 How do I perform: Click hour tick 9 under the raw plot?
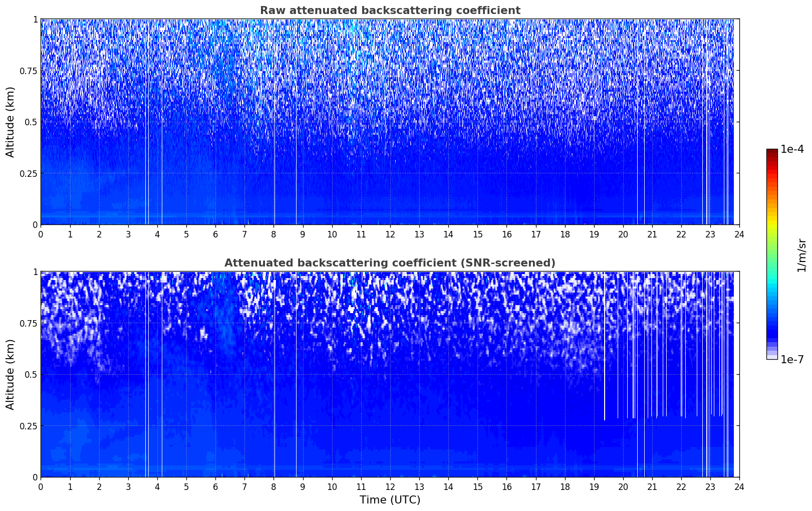click(x=303, y=234)
